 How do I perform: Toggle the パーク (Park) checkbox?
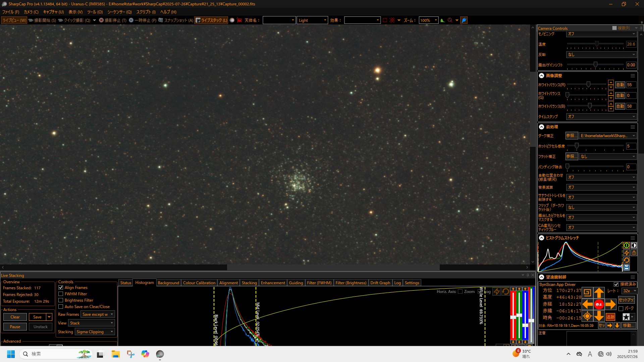[621, 308]
